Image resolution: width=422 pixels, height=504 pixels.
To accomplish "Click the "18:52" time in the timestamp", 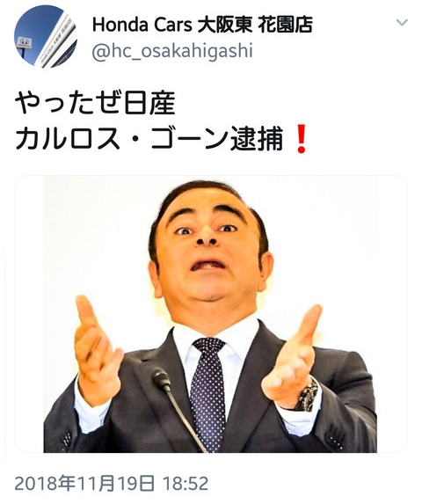I will tap(186, 484).
